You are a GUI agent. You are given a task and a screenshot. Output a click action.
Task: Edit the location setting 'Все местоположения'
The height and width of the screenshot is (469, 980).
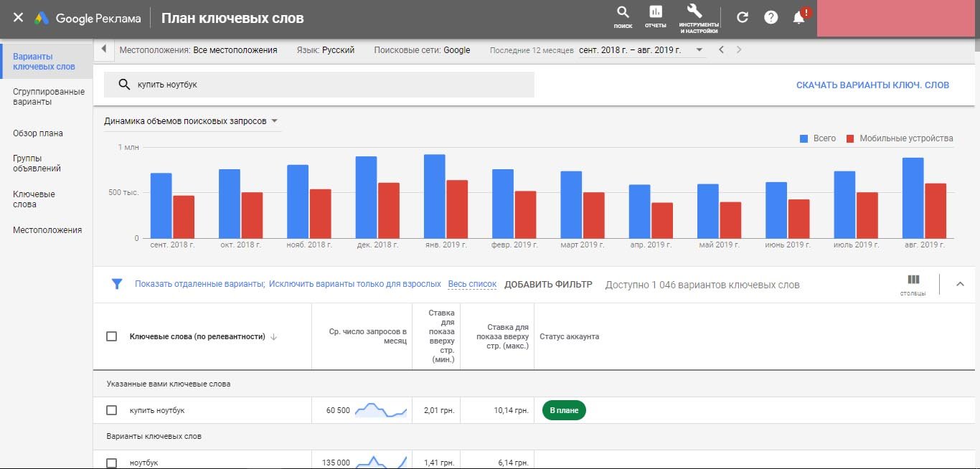click(x=235, y=50)
